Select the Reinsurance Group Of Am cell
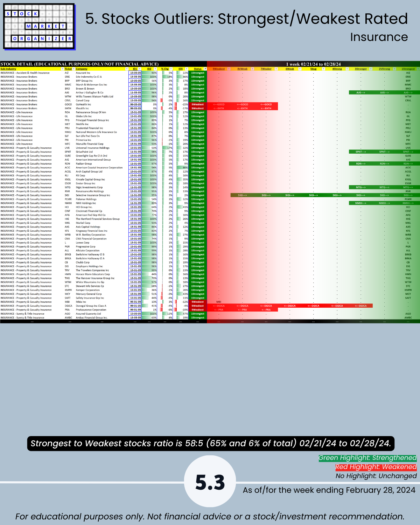This screenshot has width=420, height=525. click(x=102, y=112)
